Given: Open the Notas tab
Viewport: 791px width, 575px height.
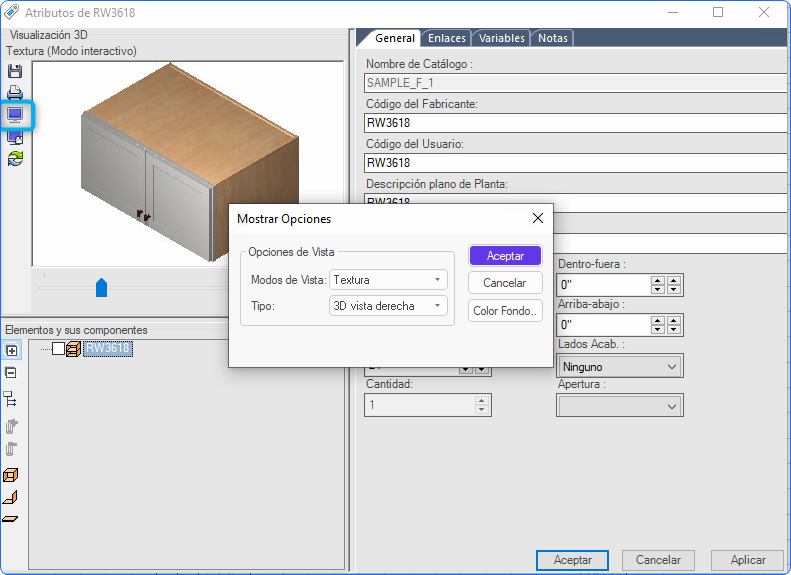Looking at the screenshot, I should [552, 38].
